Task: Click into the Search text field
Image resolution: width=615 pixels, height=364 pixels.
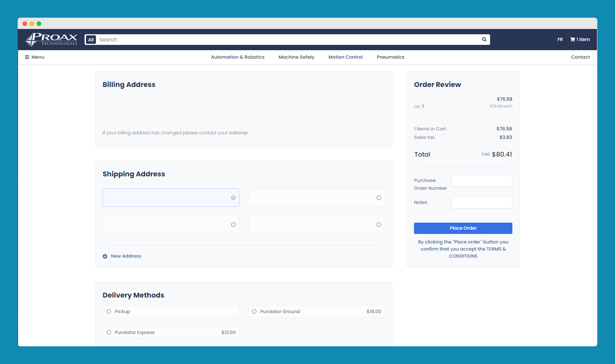Action: pos(288,40)
